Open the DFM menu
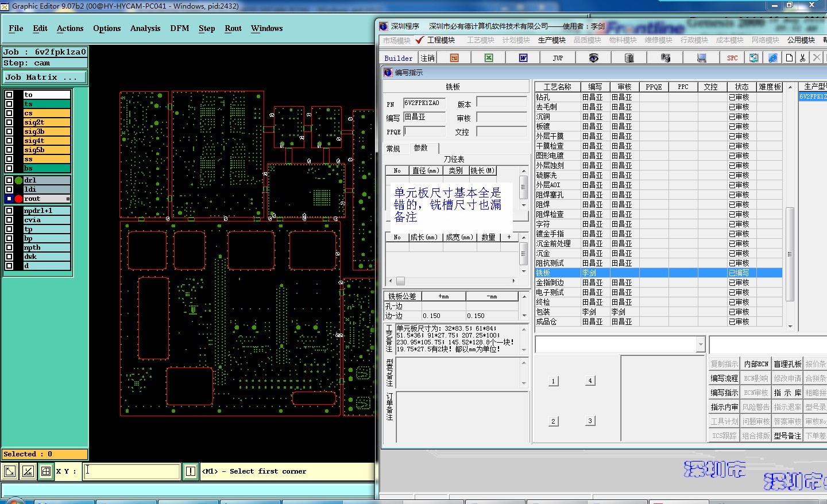 179,28
